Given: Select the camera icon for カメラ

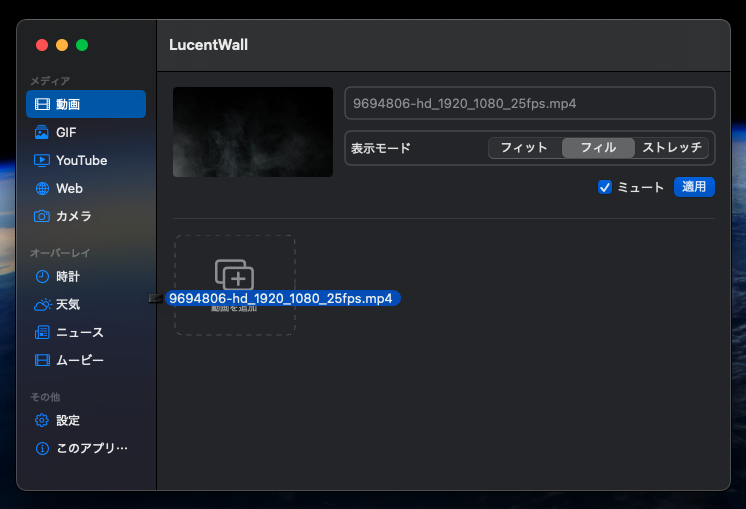Looking at the screenshot, I should [x=42, y=216].
